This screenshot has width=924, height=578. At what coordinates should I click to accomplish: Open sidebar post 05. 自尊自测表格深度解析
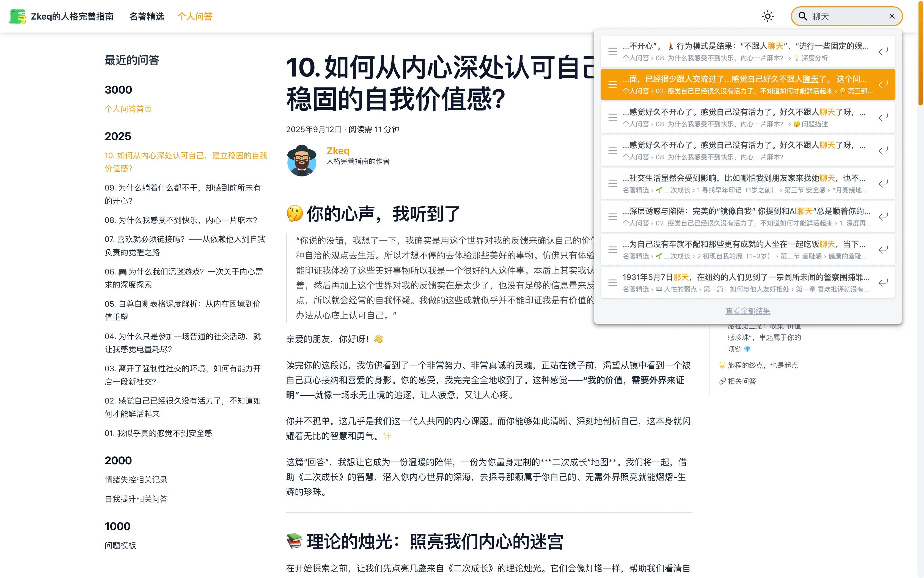point(183,310)
